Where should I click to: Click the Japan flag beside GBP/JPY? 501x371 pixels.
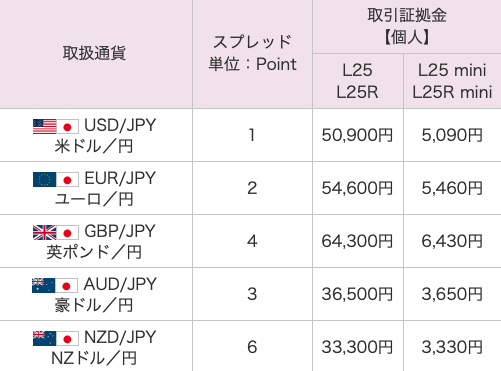68,232
